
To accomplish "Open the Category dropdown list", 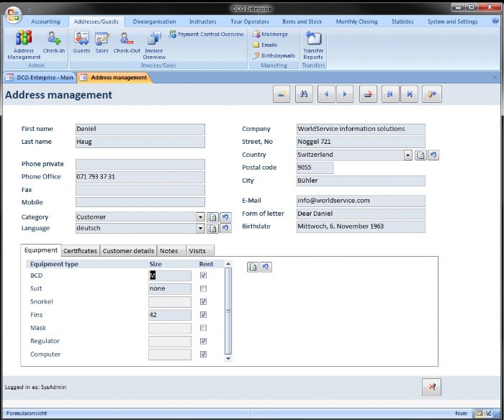I will point(200,216).
